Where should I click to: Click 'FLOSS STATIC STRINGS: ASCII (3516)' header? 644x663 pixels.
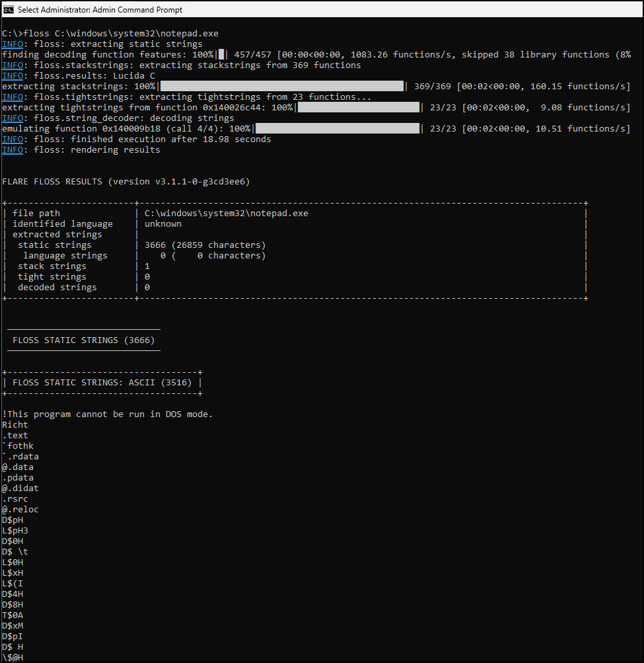pos(102,382)
